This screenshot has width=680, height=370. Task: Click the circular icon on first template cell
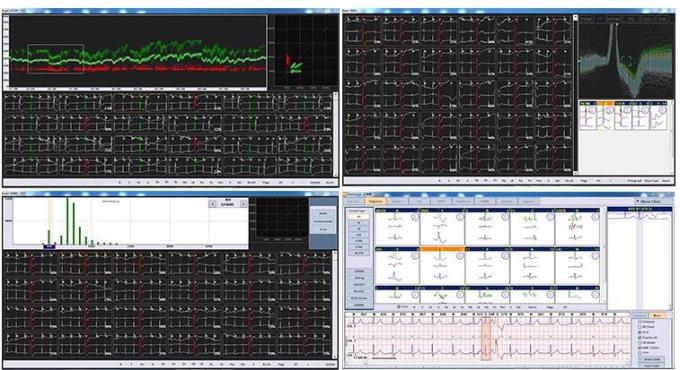coord(415,217)
